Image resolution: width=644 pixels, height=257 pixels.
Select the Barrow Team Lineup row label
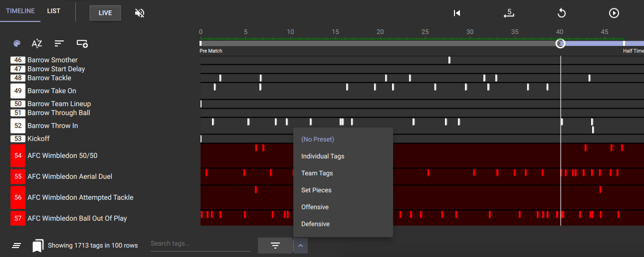coord(59,104)
